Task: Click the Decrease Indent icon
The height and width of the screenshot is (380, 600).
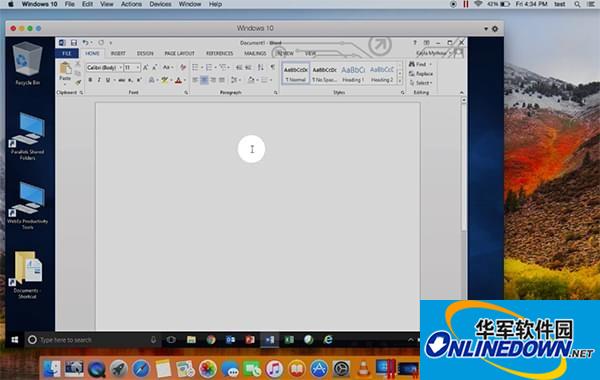Action: tap(239, 67)
